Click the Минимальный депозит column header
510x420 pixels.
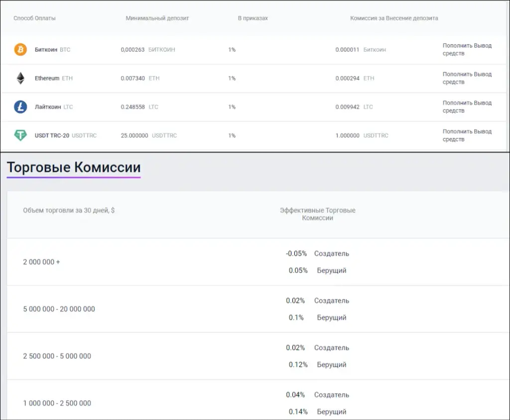(157, 18)
